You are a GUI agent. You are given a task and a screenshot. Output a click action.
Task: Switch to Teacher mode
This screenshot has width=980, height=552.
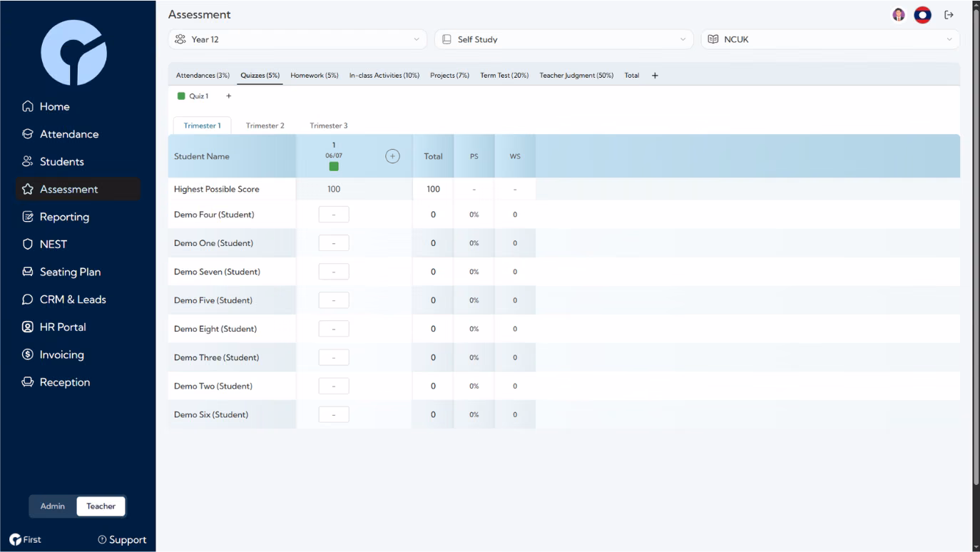(101, 506)
